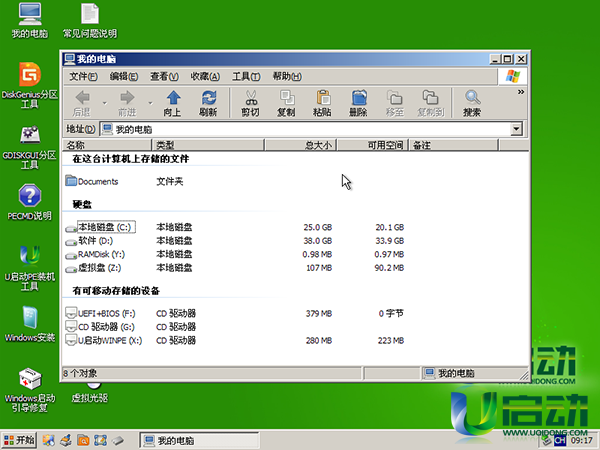
Task: Select U启动WINPE (X:) drive
Action: 104,340
